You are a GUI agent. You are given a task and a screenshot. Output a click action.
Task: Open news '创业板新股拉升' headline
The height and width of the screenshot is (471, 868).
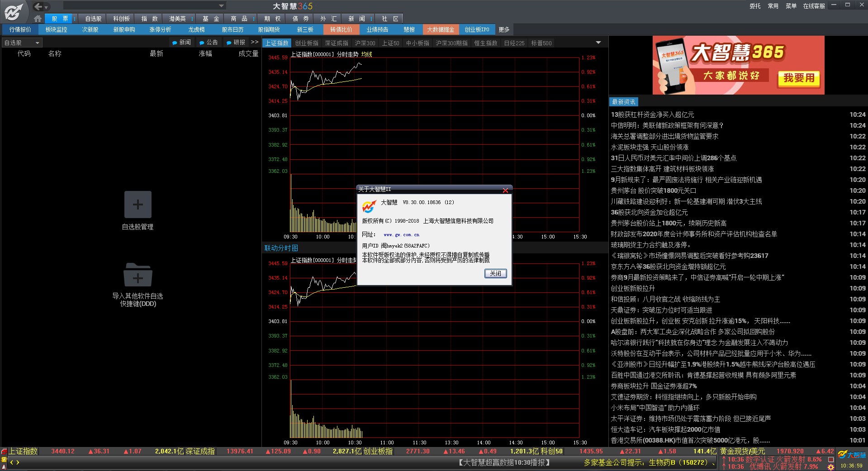(633, 288)
